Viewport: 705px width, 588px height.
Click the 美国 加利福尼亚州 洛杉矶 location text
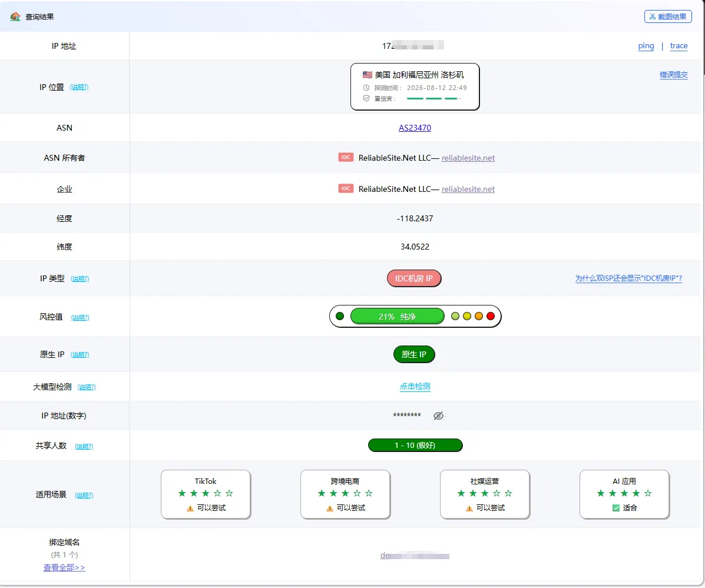[x=419, y=75]
